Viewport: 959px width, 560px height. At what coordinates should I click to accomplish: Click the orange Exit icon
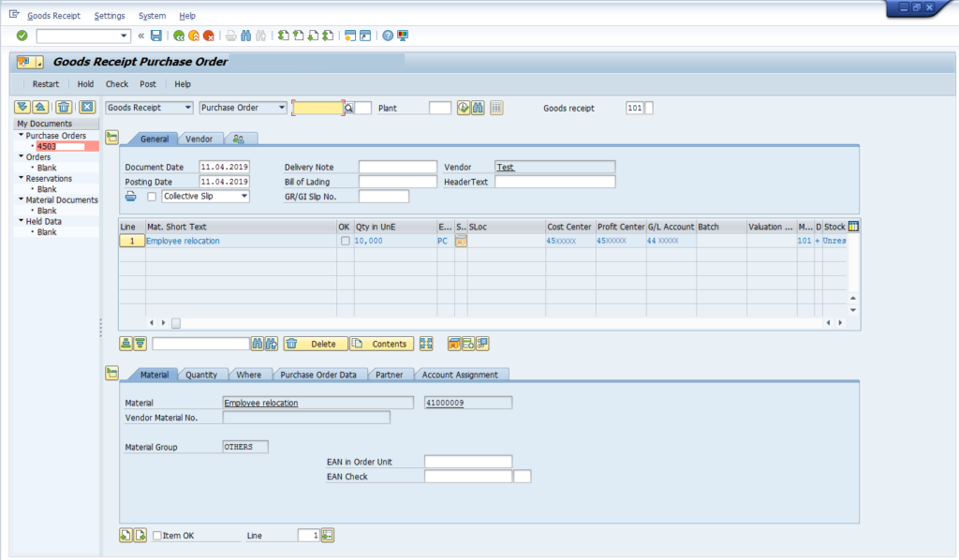194,36
